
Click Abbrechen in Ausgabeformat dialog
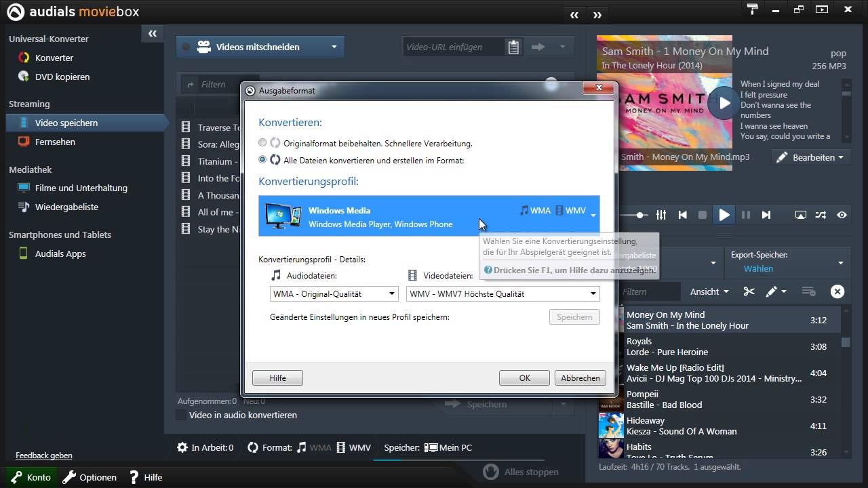coord(580,378)
